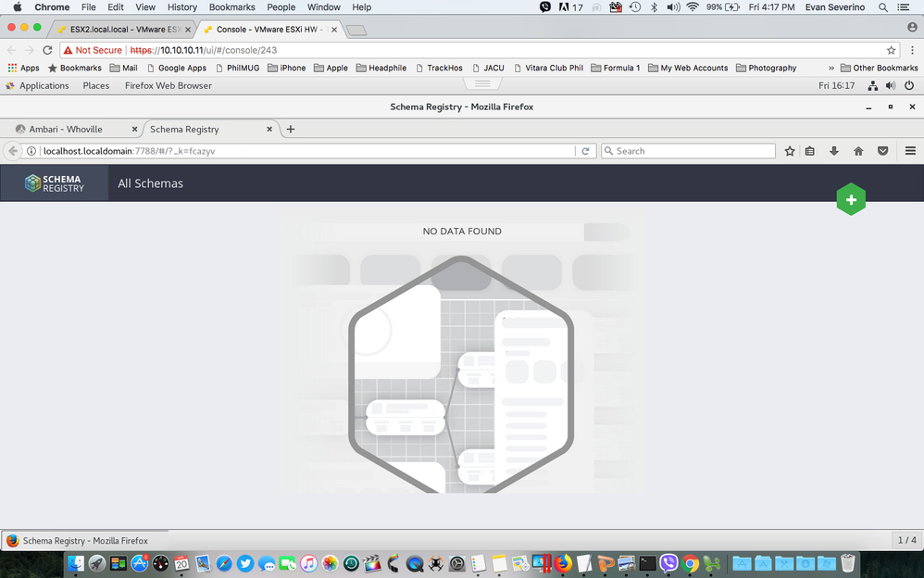Open the Chrome History menu
The width and height of the screenshot is (924, 578).
182,7
